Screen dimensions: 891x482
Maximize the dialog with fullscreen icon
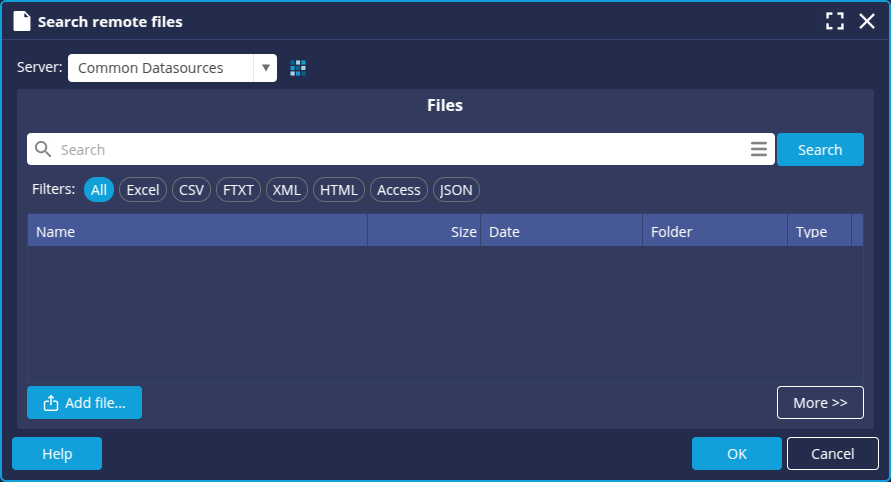point(835,21)
